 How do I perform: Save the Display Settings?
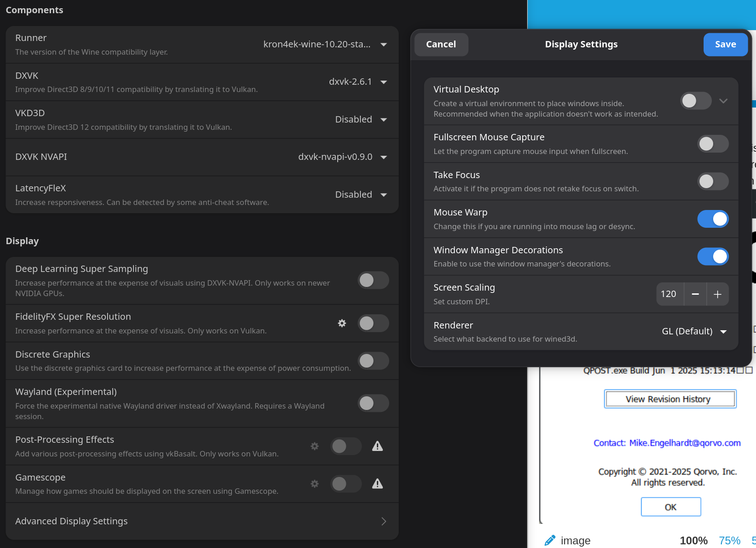pyautogui.click(x=725, y=44)
